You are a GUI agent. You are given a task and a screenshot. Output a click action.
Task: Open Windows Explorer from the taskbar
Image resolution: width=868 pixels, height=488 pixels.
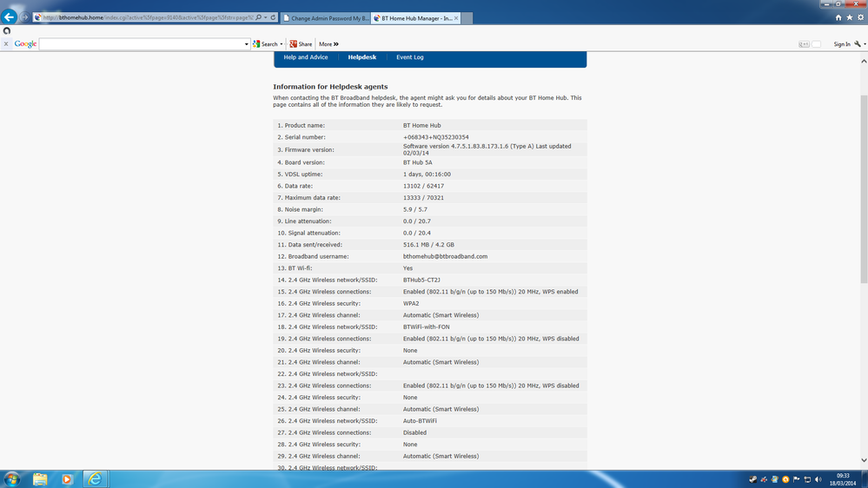click(40, 479)
